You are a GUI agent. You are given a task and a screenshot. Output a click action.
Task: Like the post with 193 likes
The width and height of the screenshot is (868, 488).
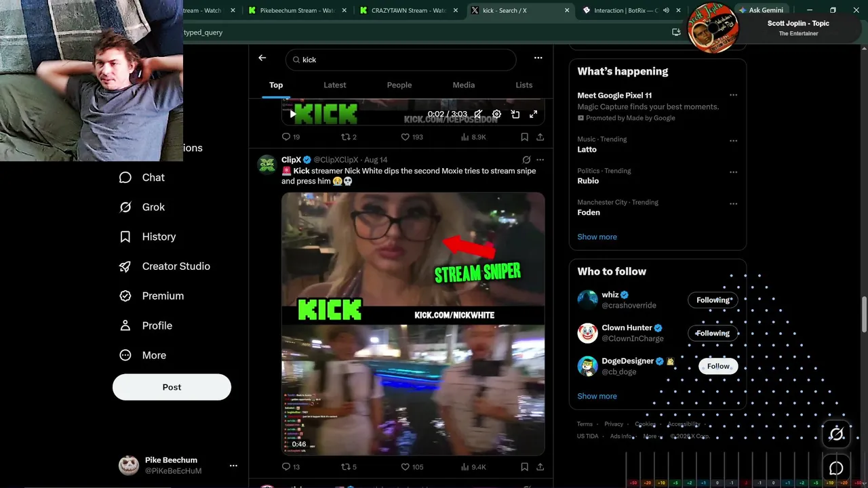[x=412, y=137]
